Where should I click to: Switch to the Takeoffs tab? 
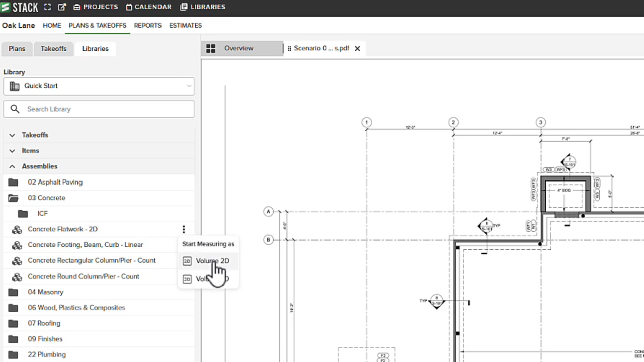click(53, 48)
